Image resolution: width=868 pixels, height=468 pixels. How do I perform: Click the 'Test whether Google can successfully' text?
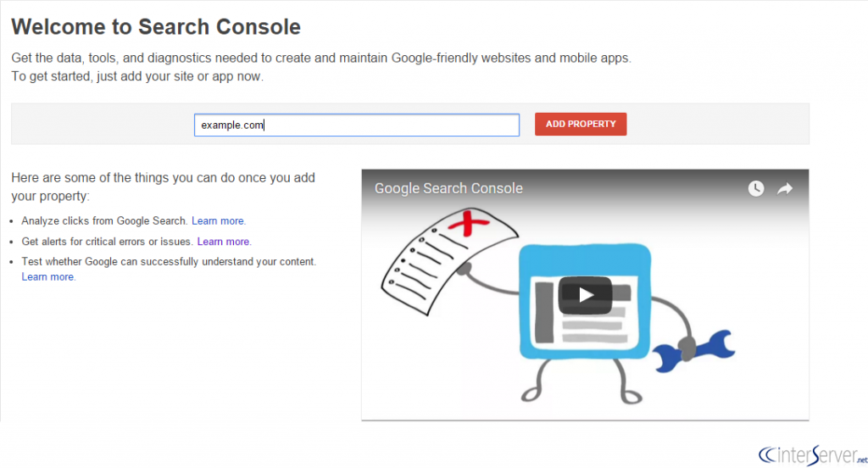169,261
